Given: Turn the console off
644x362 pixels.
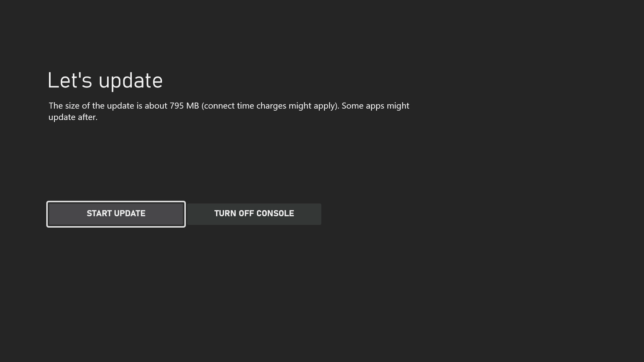Looking at the screenshot, I should [x=254, y=214].
